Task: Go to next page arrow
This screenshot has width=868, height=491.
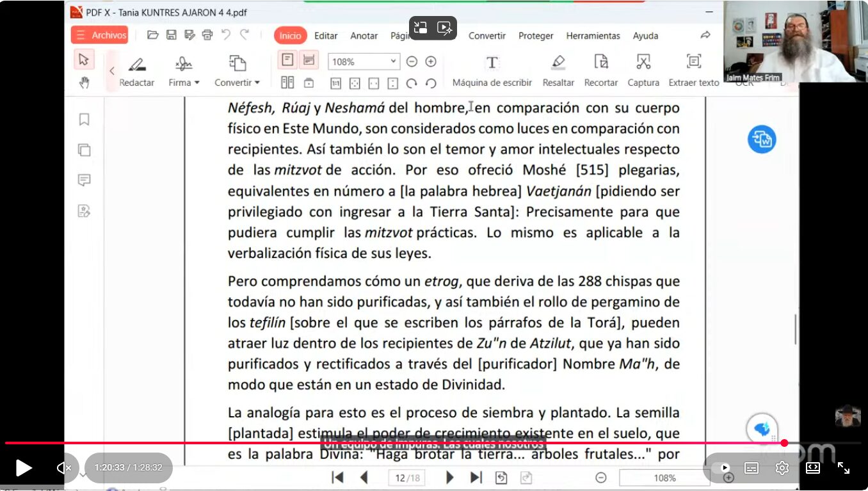Action: click(x=449, y=478)
